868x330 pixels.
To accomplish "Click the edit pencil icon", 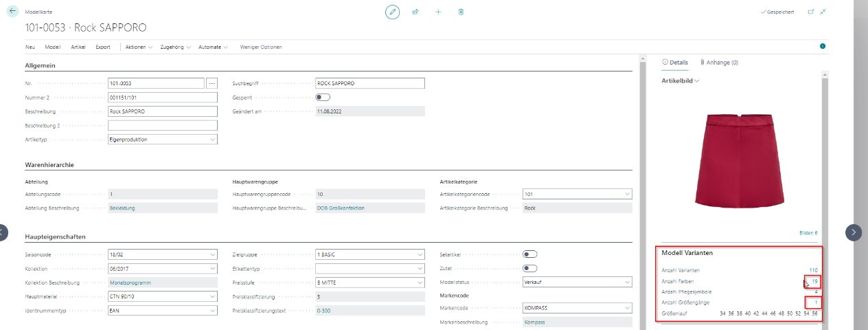I will click(x=393, y=12).
